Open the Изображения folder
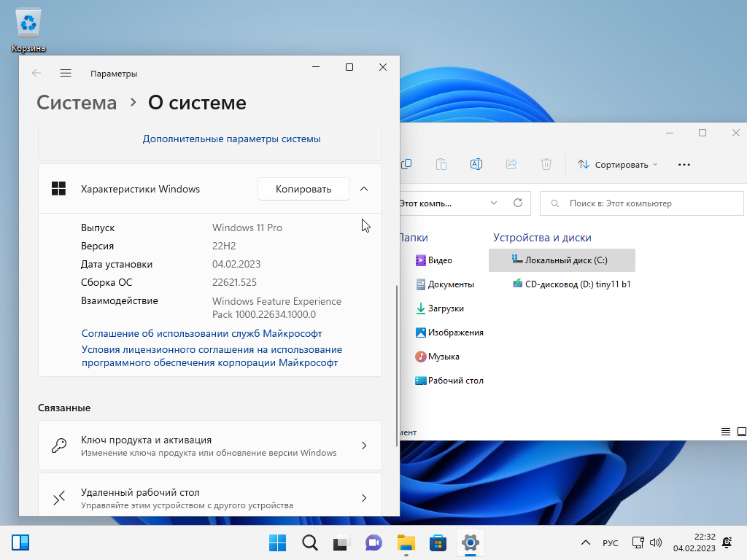This screenshot has width=747, height=560. point(449,332)
